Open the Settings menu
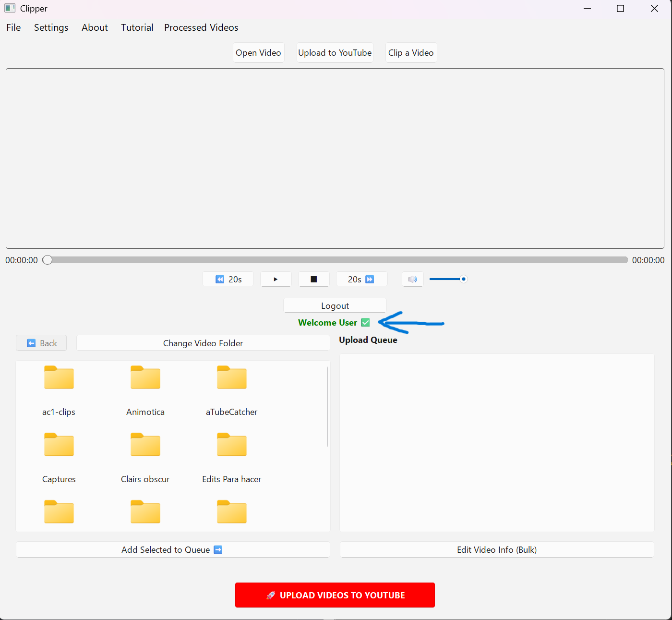 (x=51, y=27)
